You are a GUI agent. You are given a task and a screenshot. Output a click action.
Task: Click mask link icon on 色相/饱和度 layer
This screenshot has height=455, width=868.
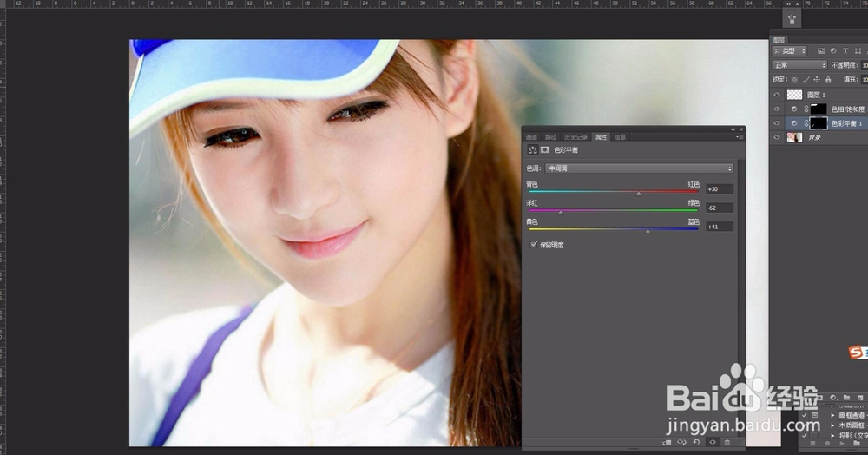click(806, 109)
